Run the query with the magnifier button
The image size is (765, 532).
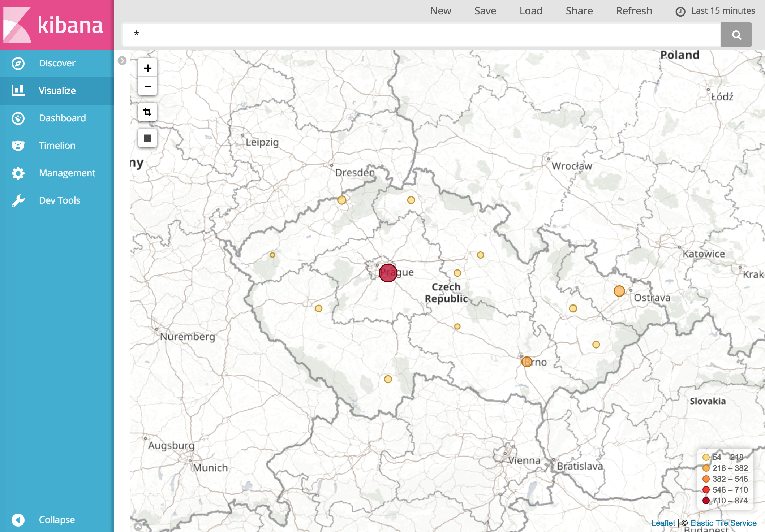[736, 35]
